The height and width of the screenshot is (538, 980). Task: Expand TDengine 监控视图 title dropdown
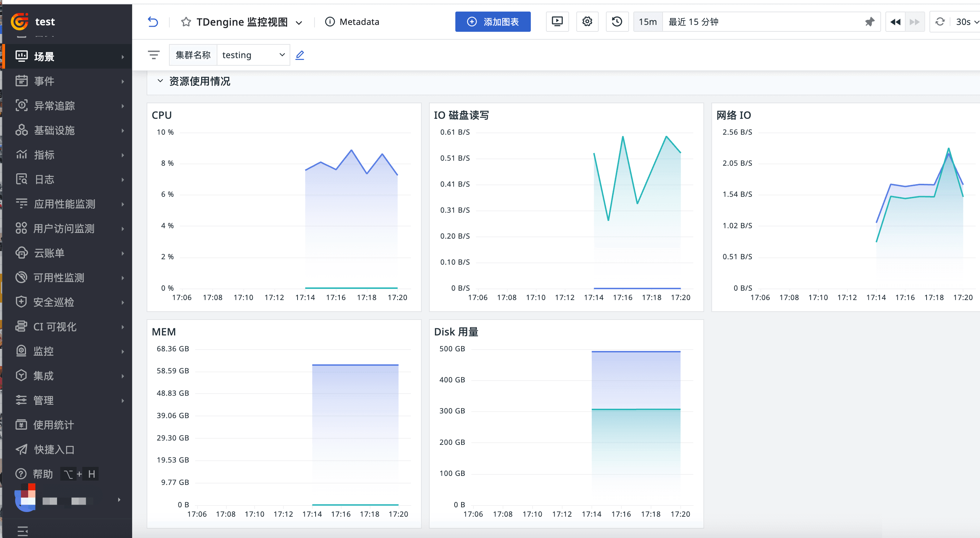(x=299, y=23)
